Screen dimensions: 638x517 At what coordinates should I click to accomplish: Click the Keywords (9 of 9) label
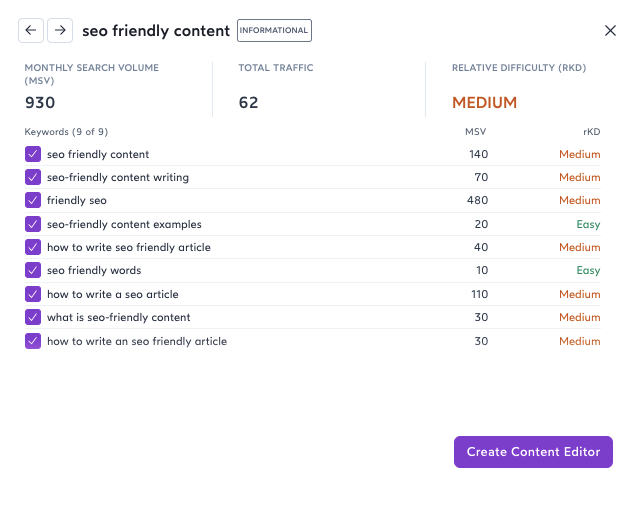tap(66, 131)
